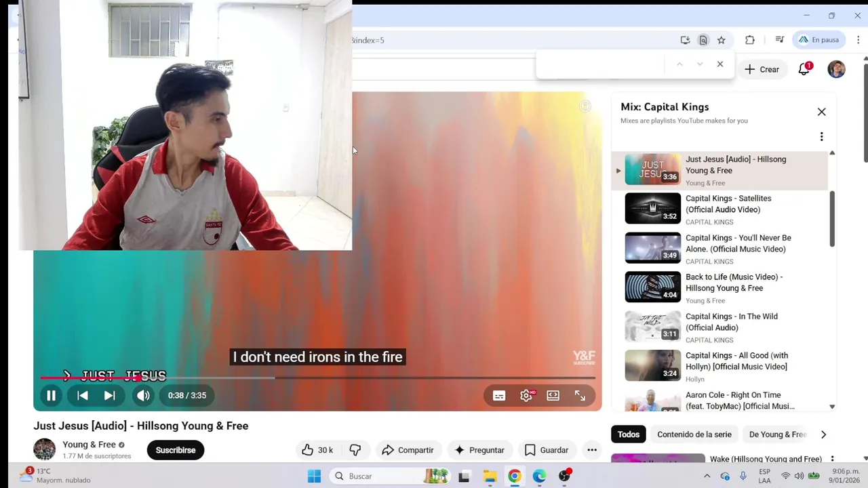Click the page search icon in address bar
This screenshot has width=868, height=488.
[x=703, y=40]
